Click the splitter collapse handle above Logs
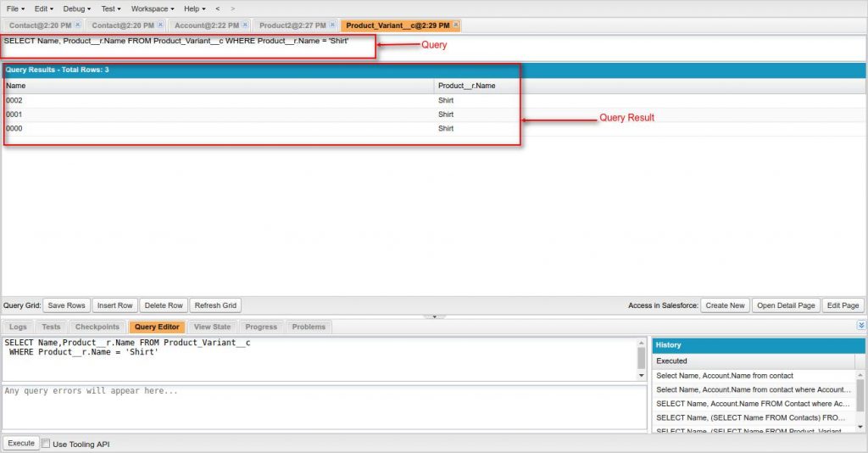 click(434, 316)
